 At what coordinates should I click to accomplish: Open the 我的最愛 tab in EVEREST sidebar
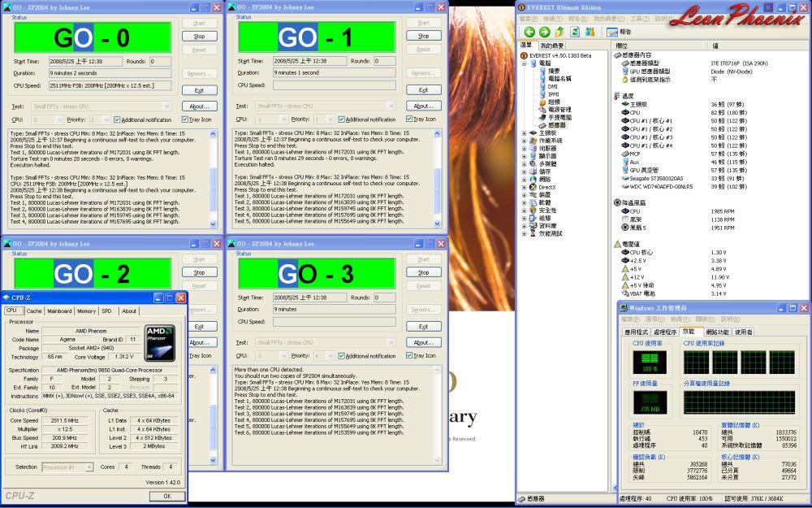(x=552, y=46)
